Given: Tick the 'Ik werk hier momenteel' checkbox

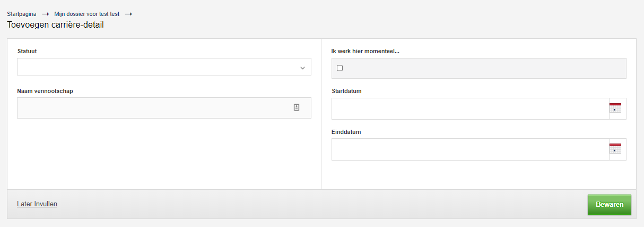Looking at the screenshot, I should (340, 68).
